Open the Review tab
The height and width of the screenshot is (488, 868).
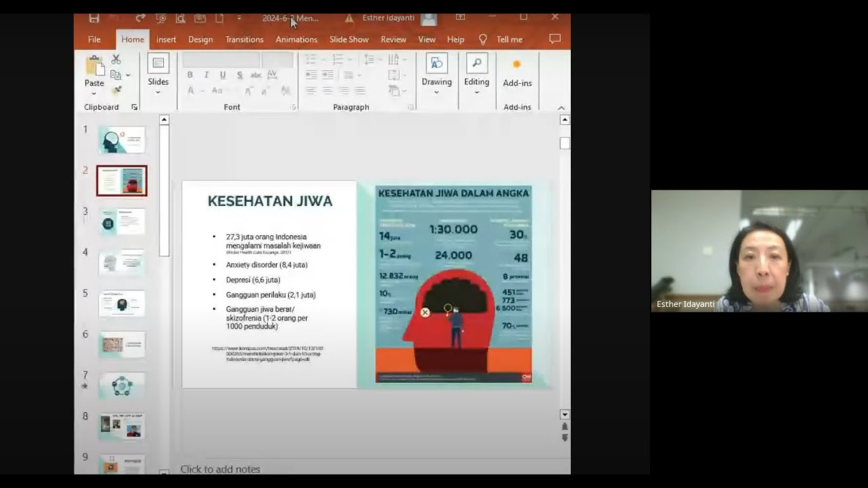[393, 39]
